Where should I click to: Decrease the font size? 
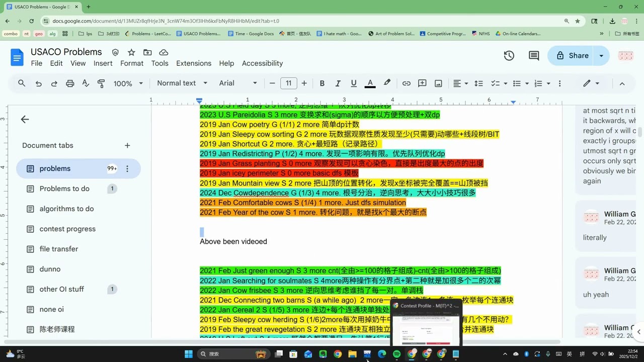[272, 83]
